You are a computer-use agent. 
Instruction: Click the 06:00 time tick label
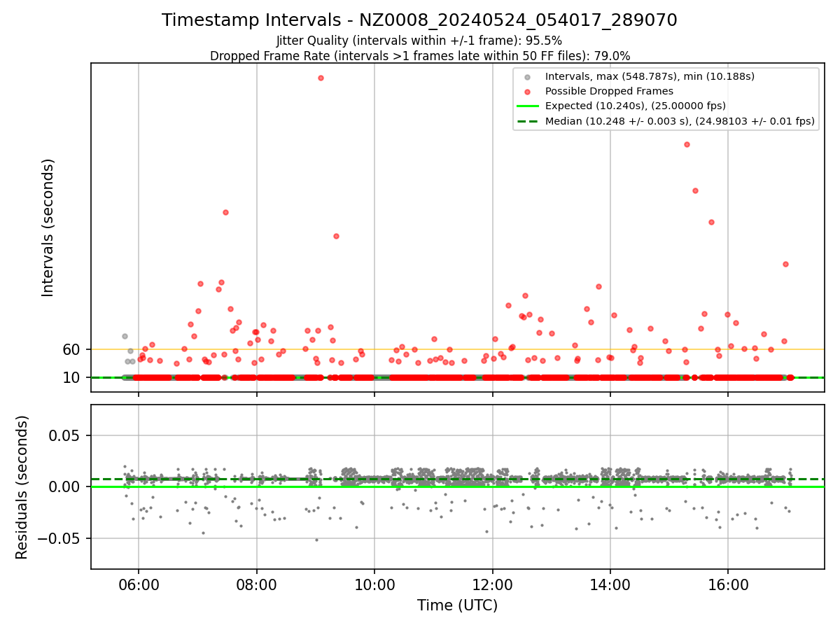[x=139, y=584]
